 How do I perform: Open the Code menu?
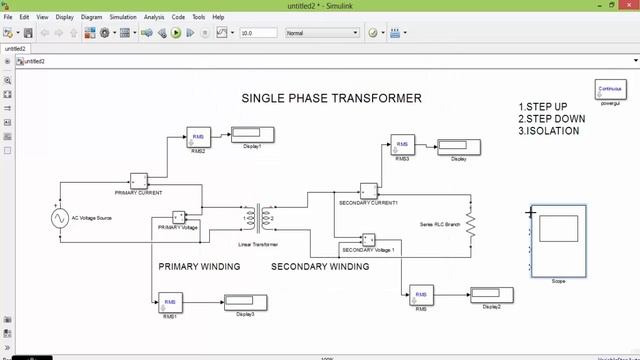coord(178,17)
